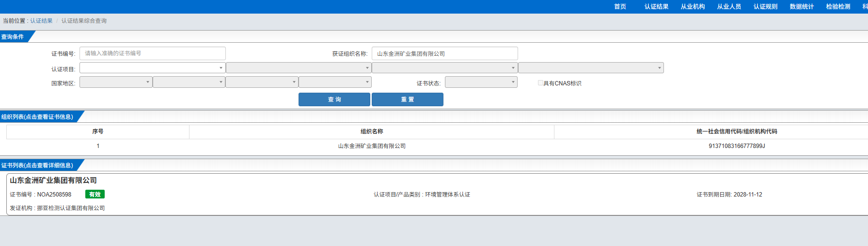868x246 pixels.
Task: Expand the third 国家地区 dropdown
Action: pyautogui.click(x=262, y=82)
